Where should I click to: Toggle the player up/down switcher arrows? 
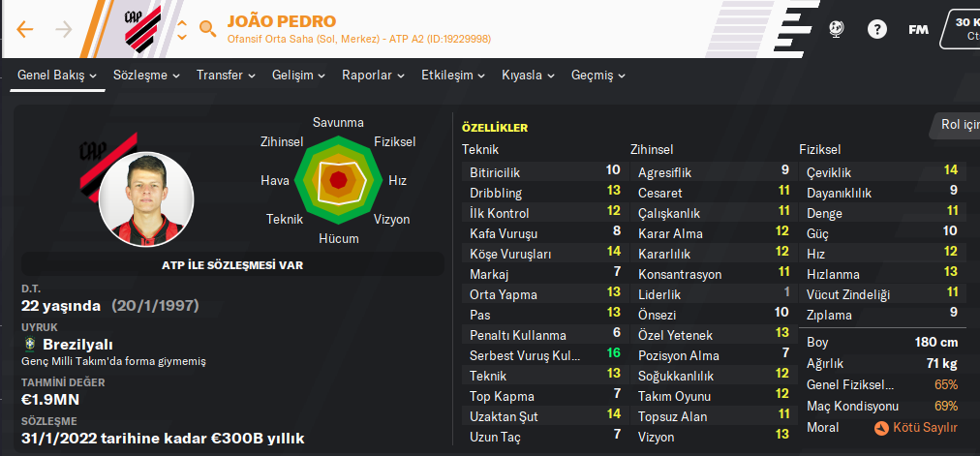[x=182, y=29]
